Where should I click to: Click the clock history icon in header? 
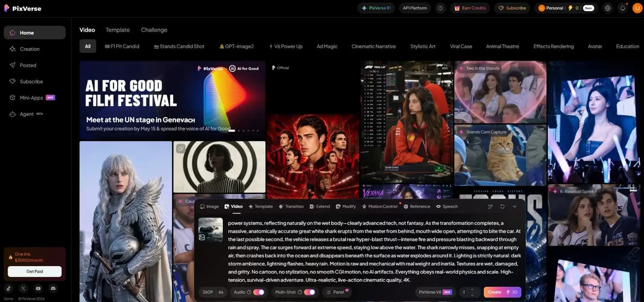tap(441, 8)
